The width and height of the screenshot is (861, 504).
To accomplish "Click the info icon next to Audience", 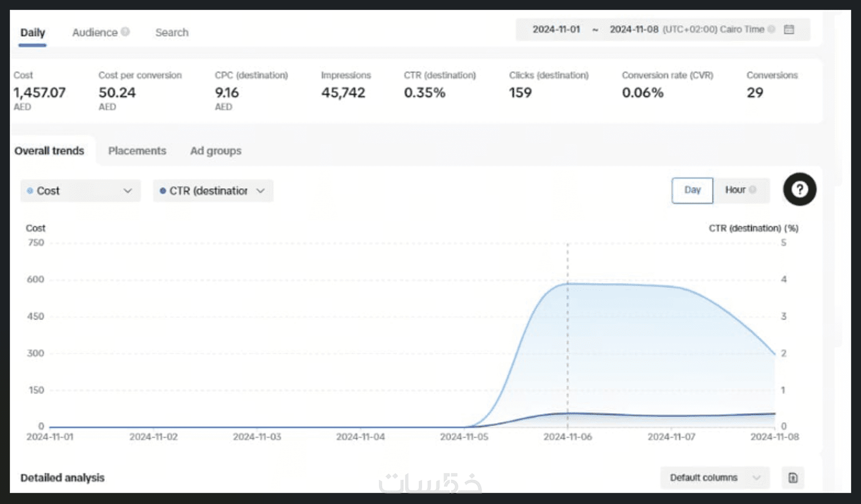I will tap(125, 32).
